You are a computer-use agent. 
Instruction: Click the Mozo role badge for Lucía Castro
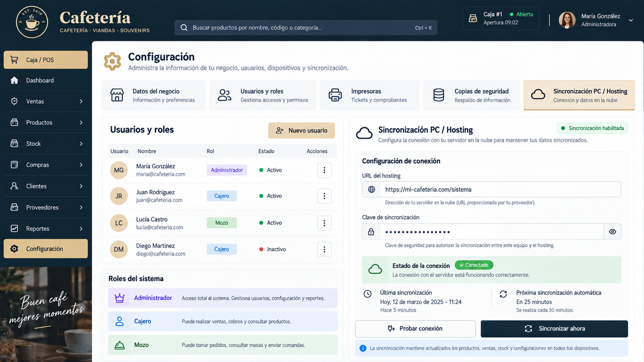tap(222, 223)
